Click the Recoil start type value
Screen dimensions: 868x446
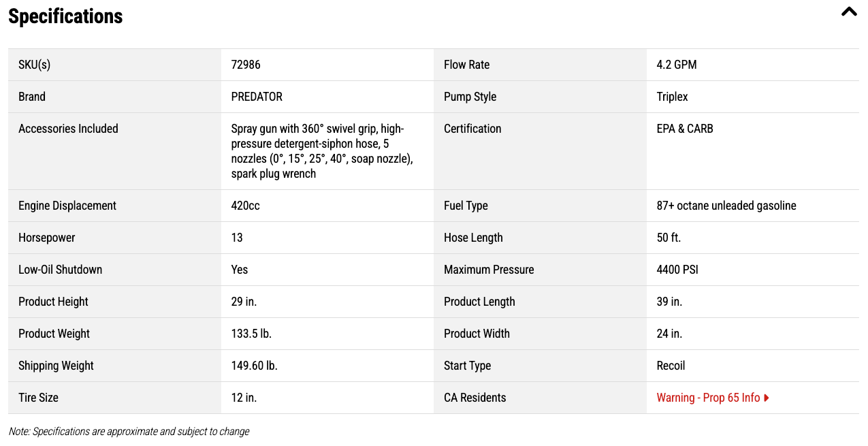pyautogui.click(x=671, y=366)
